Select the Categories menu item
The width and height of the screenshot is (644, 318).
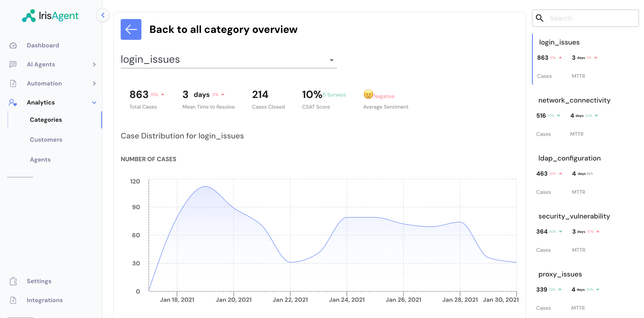tap(46, 120)
